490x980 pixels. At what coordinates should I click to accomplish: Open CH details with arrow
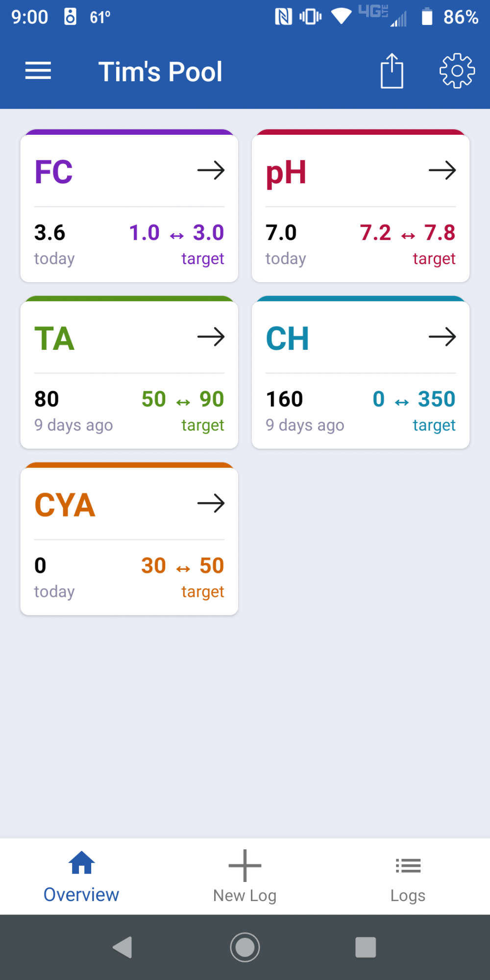click(442, 337)
